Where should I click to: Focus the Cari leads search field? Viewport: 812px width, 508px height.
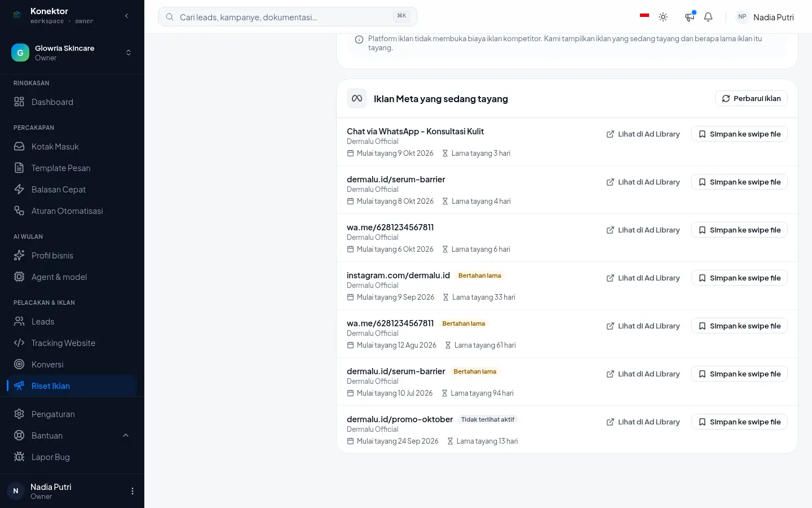pyautogui.click(x=288, y=17)
